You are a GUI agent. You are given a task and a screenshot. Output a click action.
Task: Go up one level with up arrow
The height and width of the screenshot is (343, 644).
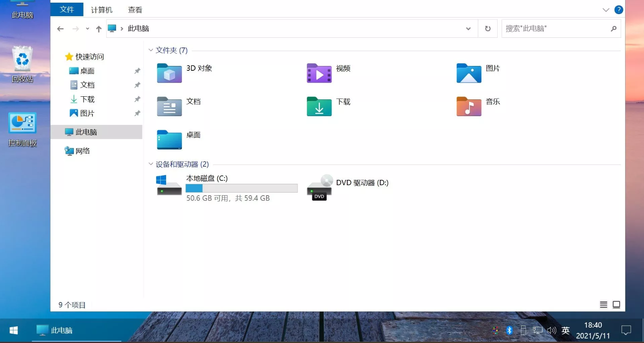(99, 29)
